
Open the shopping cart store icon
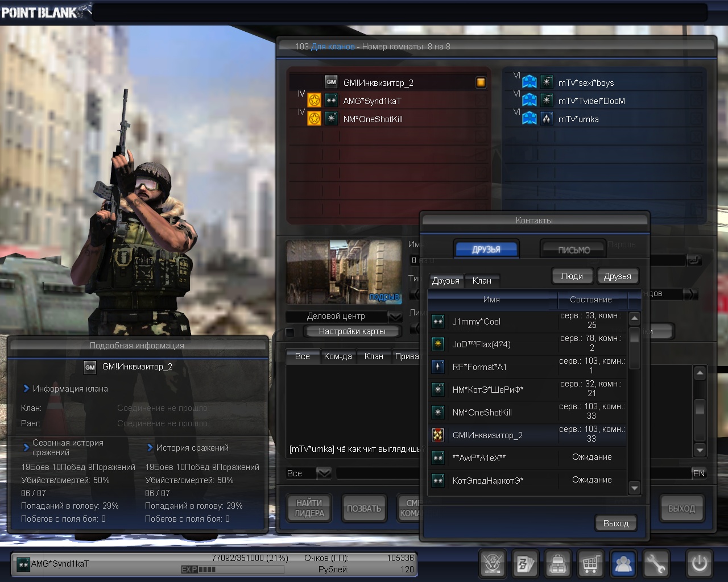coord(591,564)
